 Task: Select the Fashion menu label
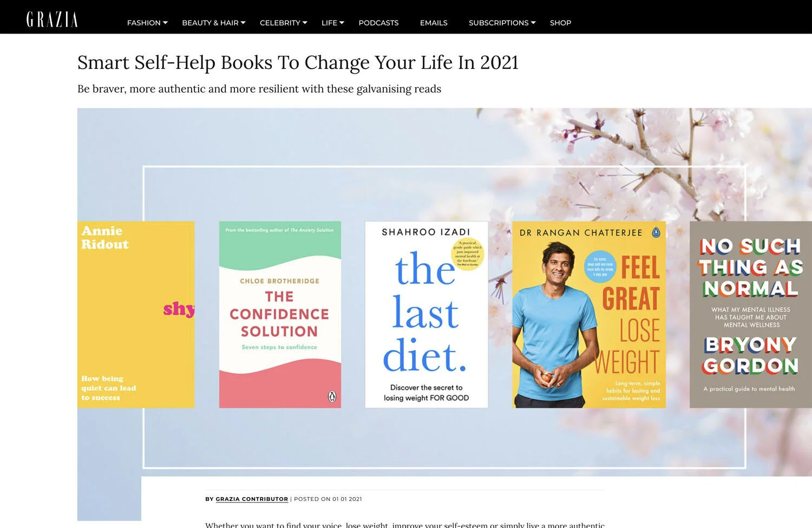[x=143, y=23]
